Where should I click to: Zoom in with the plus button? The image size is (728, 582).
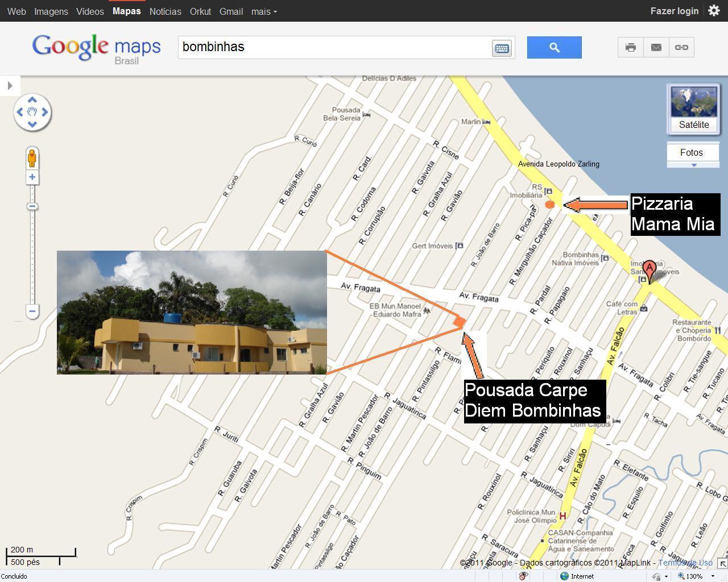[32, 177]
